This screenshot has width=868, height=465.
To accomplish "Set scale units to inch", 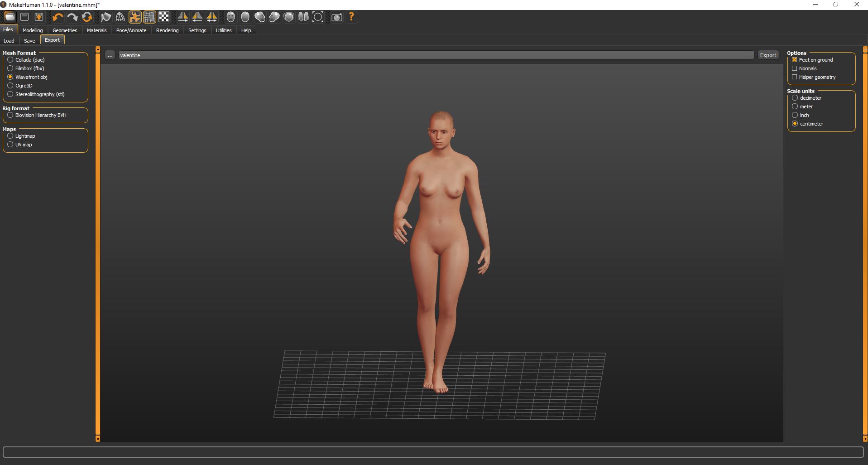I will click(801, 115).
